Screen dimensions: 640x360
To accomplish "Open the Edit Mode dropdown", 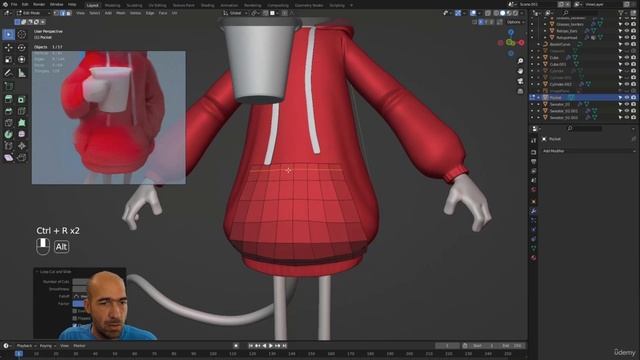I will coord(33,13).
